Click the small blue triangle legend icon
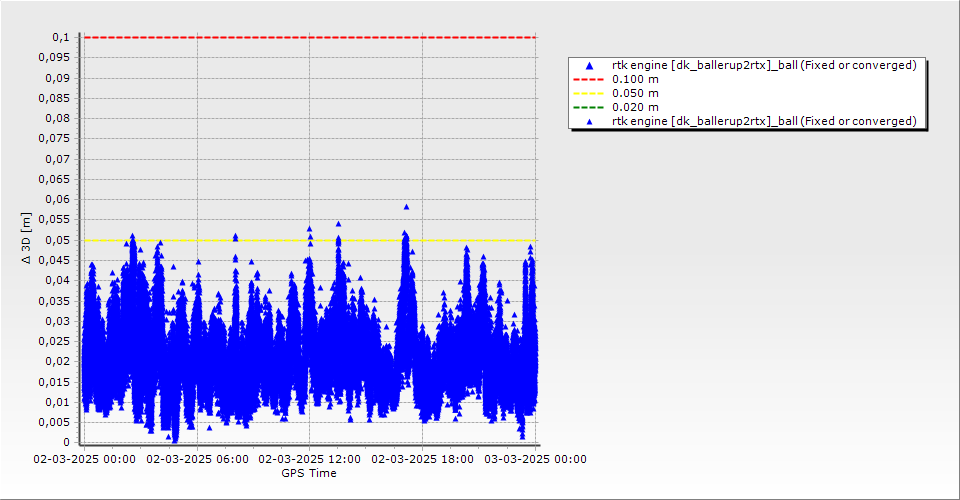 pyautogui.click(x=590, y=122)
